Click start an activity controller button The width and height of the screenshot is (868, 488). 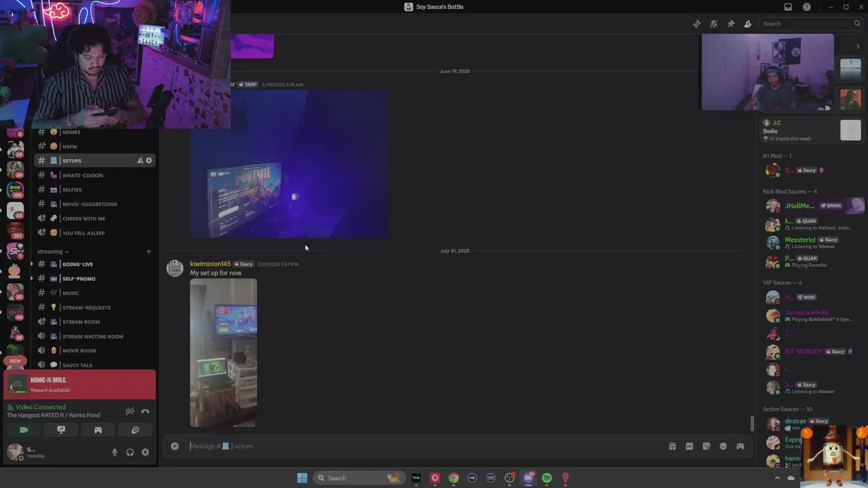point(98,430)
